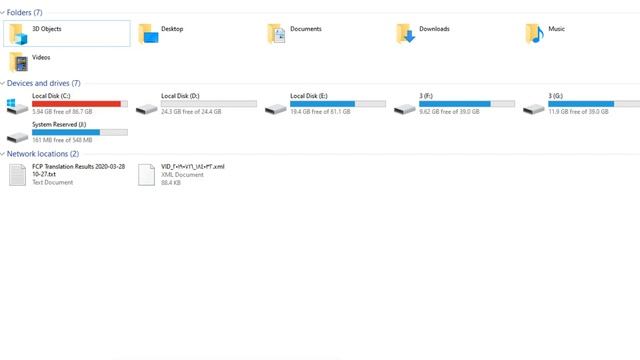Select the Local Disk (E:) drive icon
640x360 pixels.
coord(276,109)
